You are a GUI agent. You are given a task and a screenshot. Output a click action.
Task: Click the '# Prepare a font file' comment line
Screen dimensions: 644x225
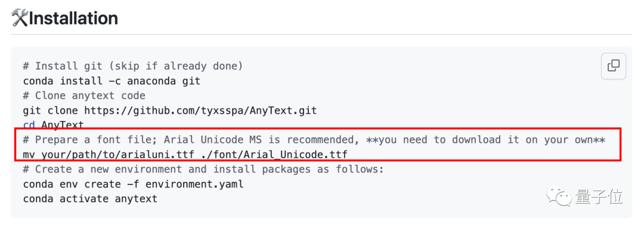[314, 140]
